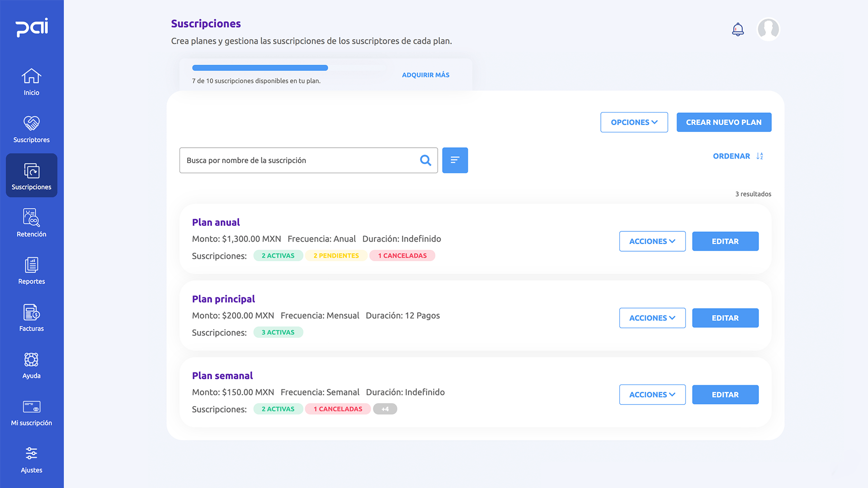Screen dimensions: 868x488
Task: Click 1 CANCELADAS badge in Plan semanal
Action: 338,409
